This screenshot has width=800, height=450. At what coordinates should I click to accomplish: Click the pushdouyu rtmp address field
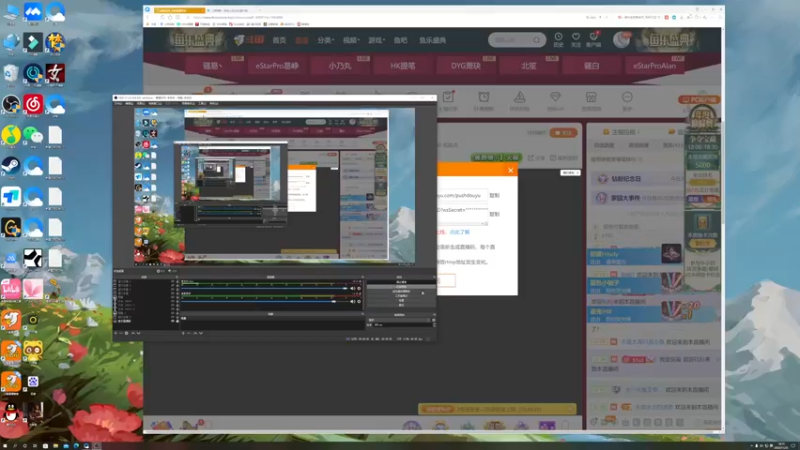coord(462,195)
